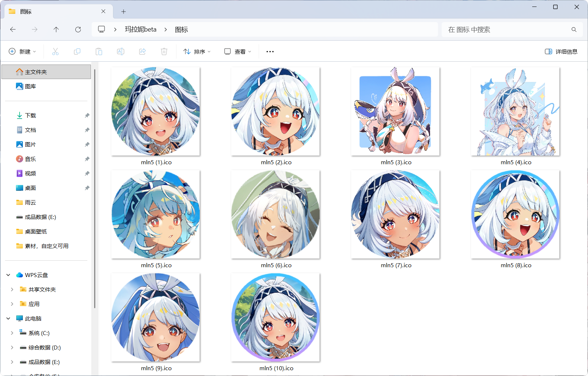Open the 查看 view dropdown
The height and width of the screenshot is (376, 588).
pos(238,51)
